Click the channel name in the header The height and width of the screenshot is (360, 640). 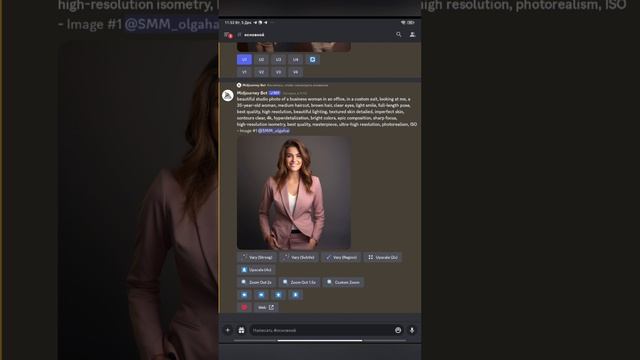point(254,35)
